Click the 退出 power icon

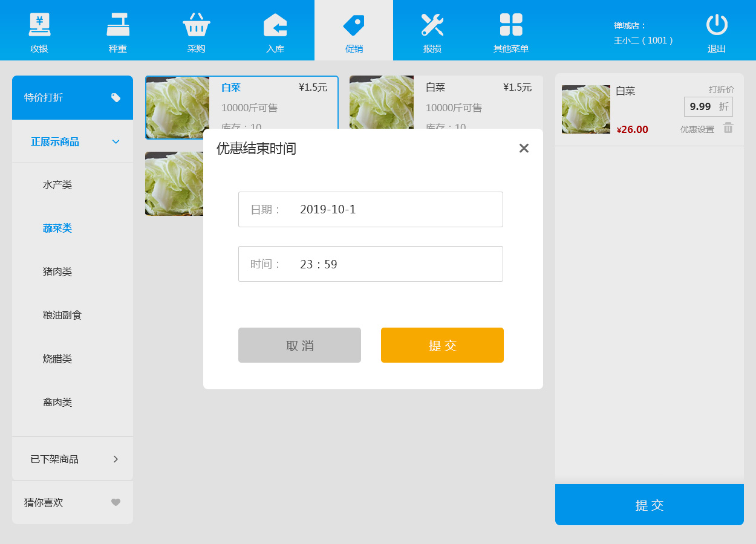(717, 25)
